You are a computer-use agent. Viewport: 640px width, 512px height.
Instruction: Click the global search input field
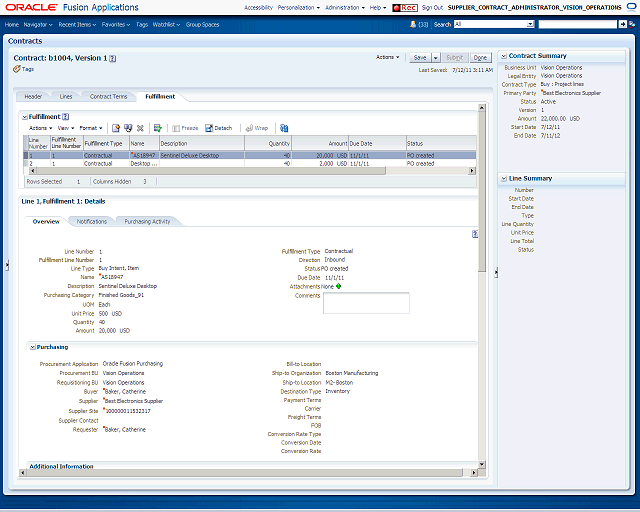pyautogui.click(x=578, y=24)
